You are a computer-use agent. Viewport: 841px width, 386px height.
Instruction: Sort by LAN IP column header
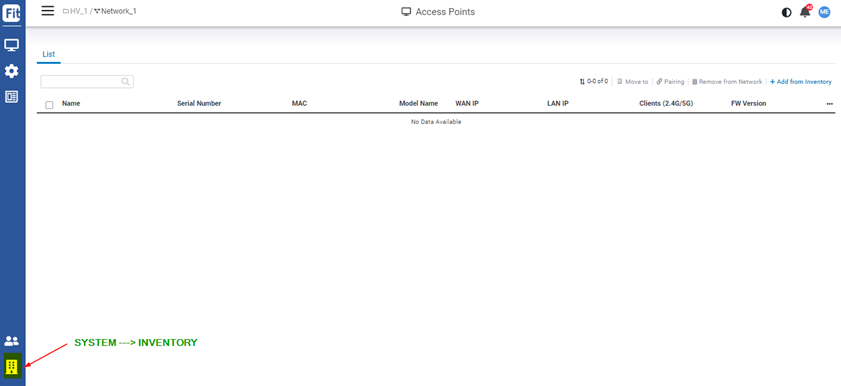click(558, 103)
